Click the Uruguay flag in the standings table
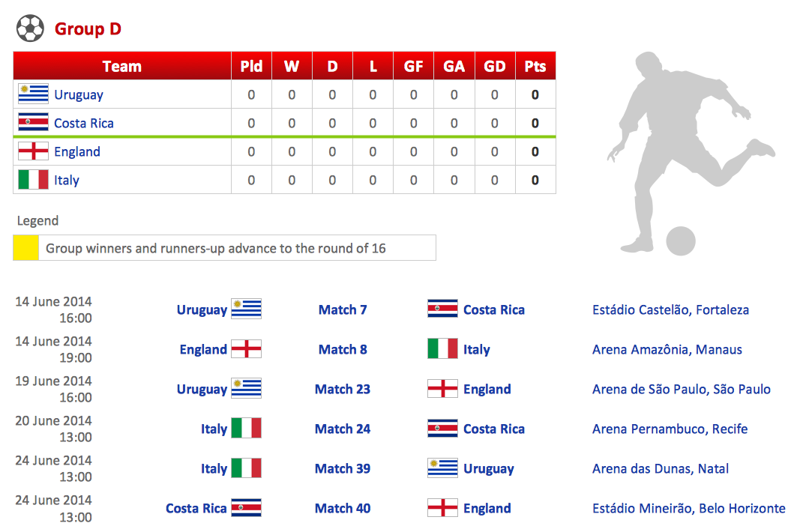Screen dimensions: 806x532 click(x=33, y=94)
